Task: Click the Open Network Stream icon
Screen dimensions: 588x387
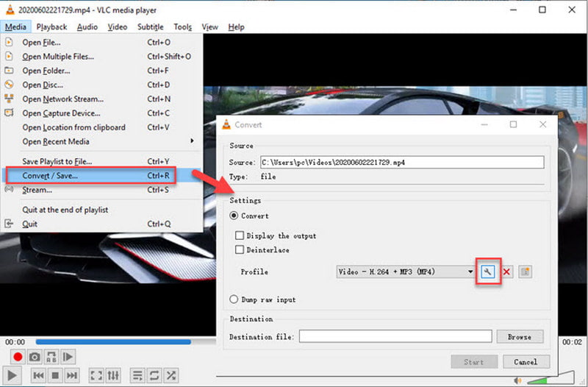Action: coord(9,99)
